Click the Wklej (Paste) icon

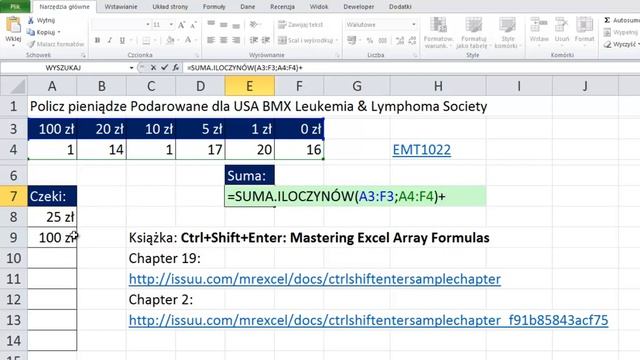click(x=13, y=24)
